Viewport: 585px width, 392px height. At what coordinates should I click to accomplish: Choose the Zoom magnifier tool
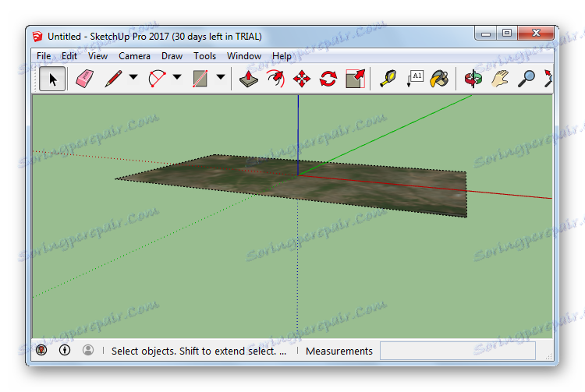point(526,79)
